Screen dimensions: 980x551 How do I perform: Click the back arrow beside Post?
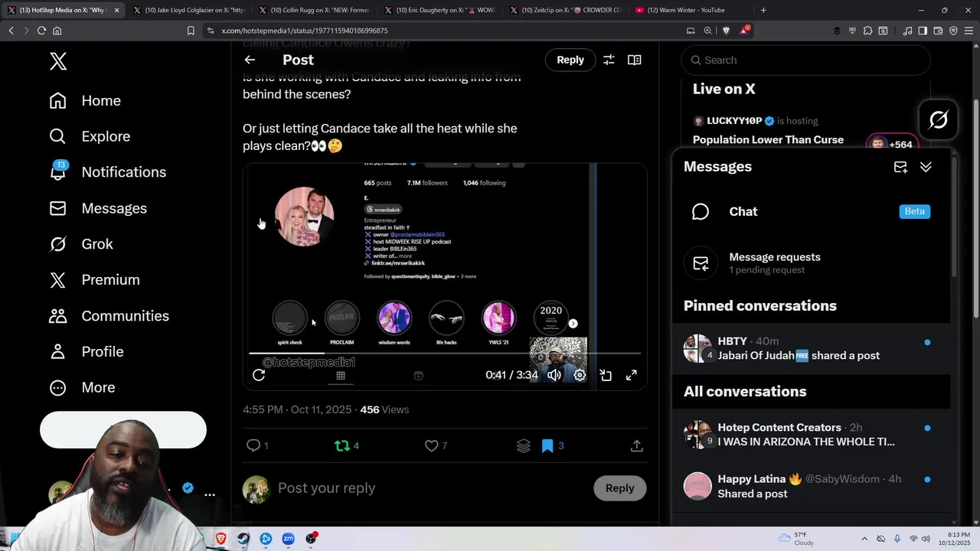click(250, 60)
